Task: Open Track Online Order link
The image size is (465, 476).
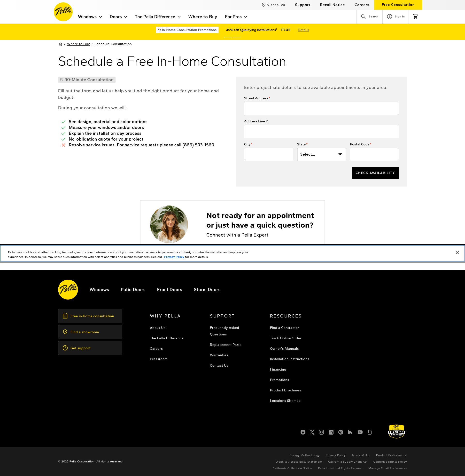Action: (286, 338)
